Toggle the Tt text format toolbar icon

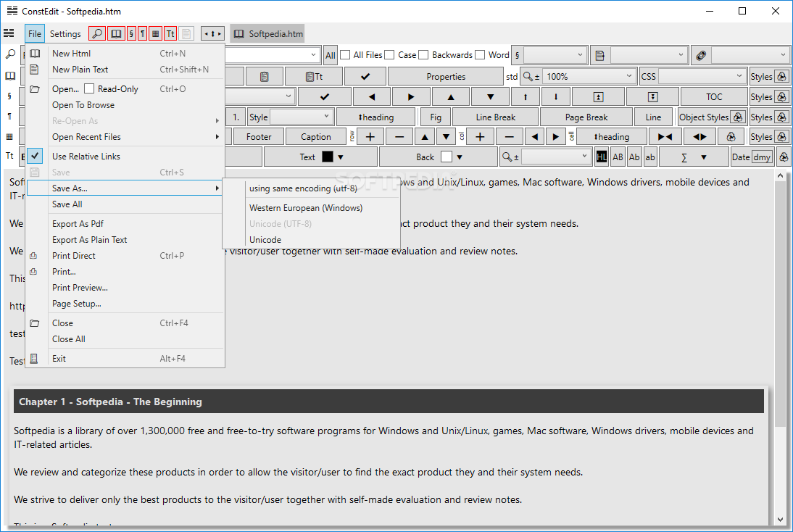tap(170, 34)
